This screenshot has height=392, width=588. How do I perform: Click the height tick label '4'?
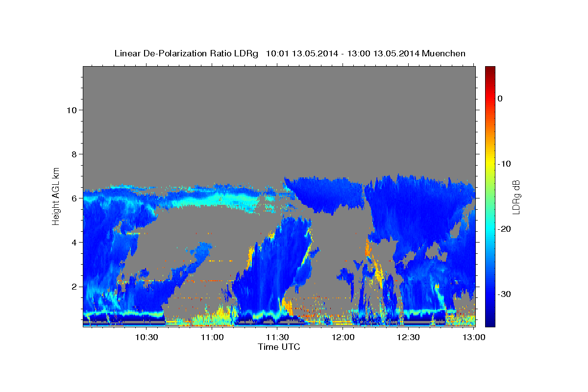[74, 242]
